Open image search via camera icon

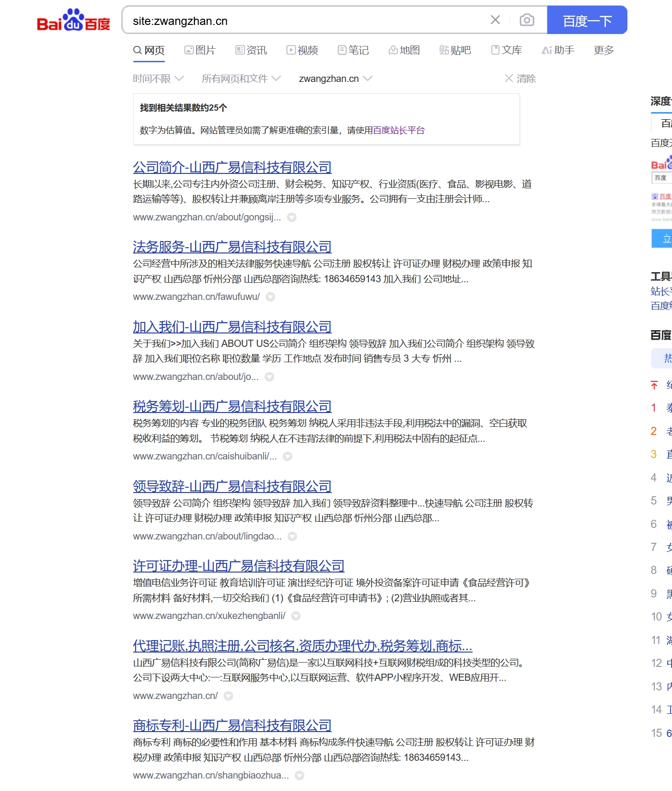pos(527,20)
